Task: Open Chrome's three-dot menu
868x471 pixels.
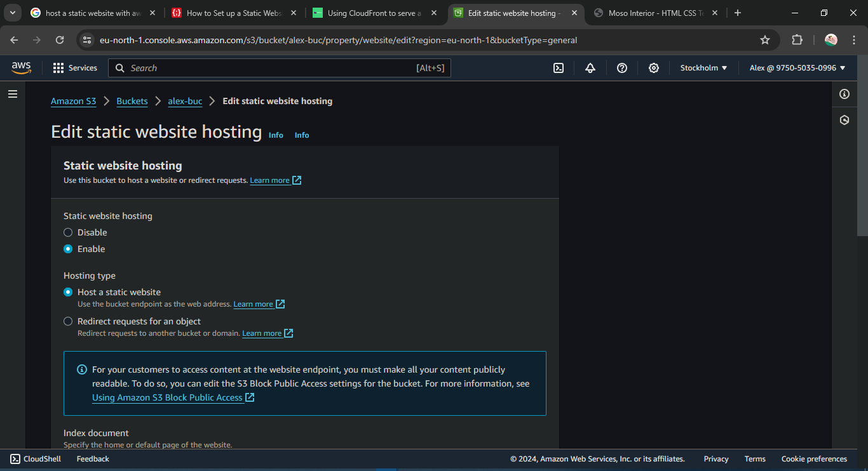Action: (x=853, y=40)
